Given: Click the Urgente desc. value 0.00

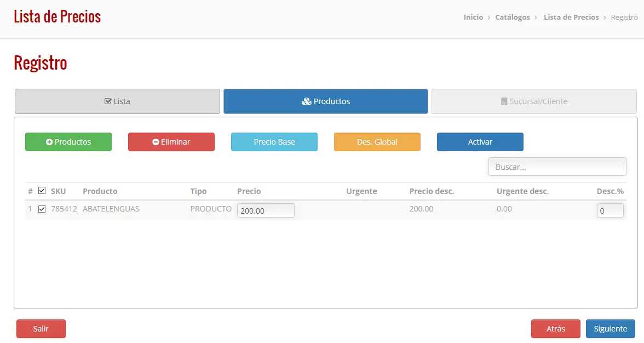Looking at the screenshot, I should click(x=504, y=209).
